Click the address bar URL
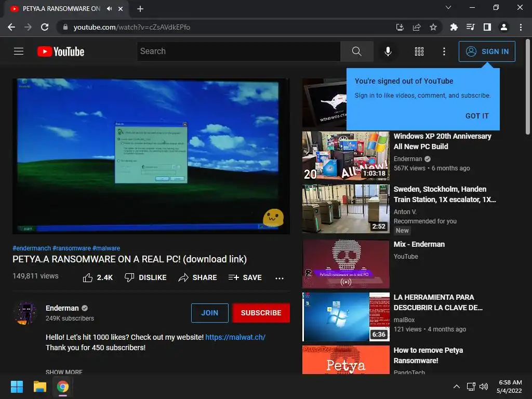 [x=131, y=27]
